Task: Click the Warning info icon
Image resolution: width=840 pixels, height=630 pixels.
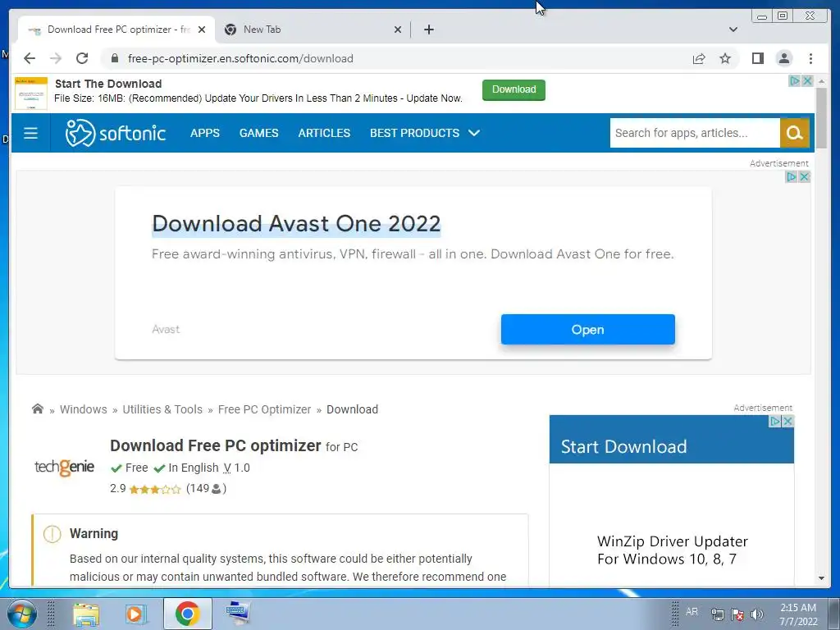Action: [52, 533]
